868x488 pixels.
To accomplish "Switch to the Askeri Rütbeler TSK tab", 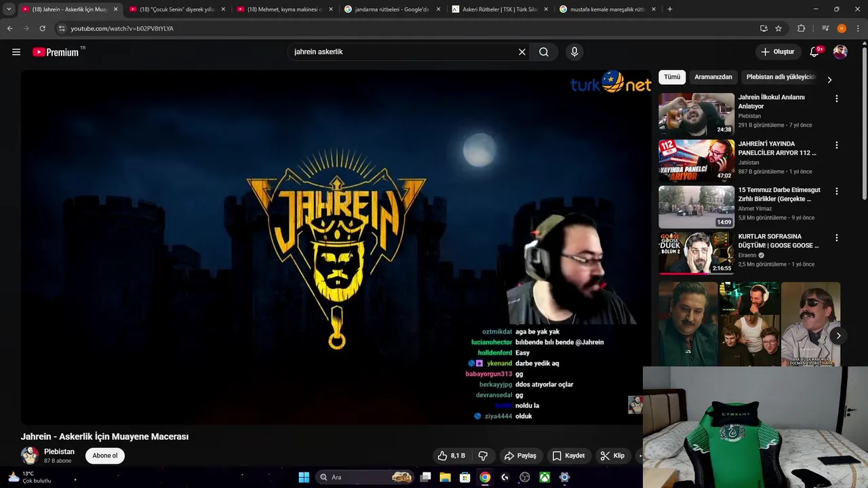I will [500, 9].
